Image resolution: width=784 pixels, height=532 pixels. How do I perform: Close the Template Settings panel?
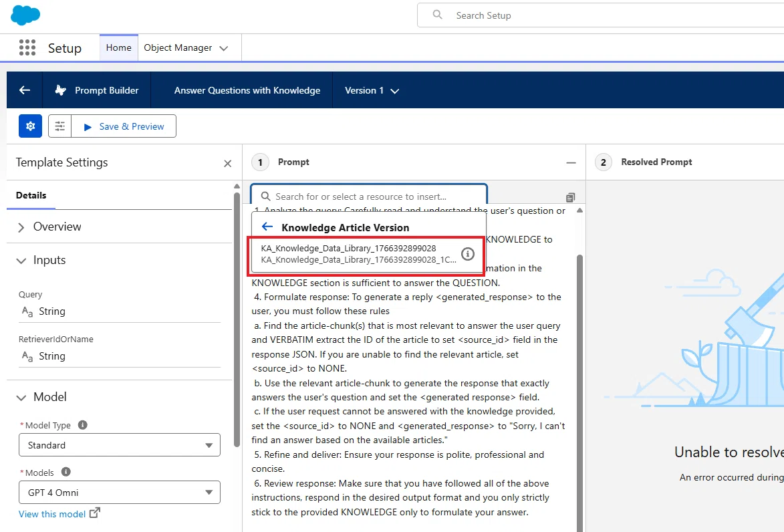tap(227, 164)
